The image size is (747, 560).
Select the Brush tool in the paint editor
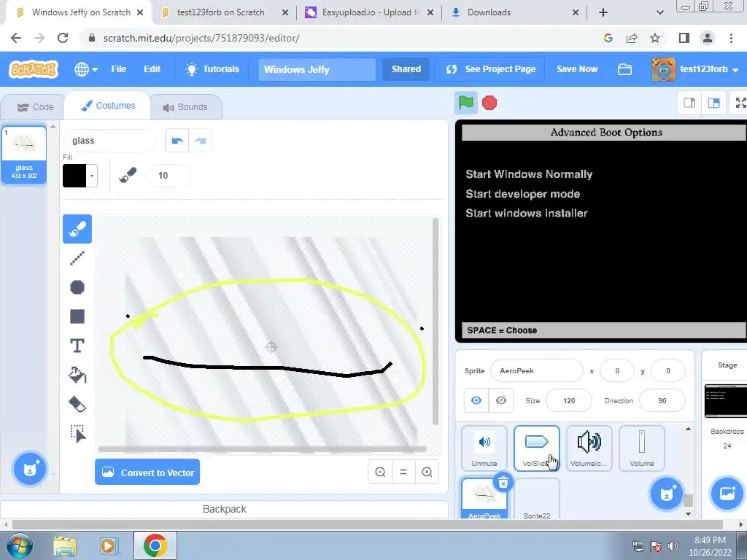pos(77,229)
